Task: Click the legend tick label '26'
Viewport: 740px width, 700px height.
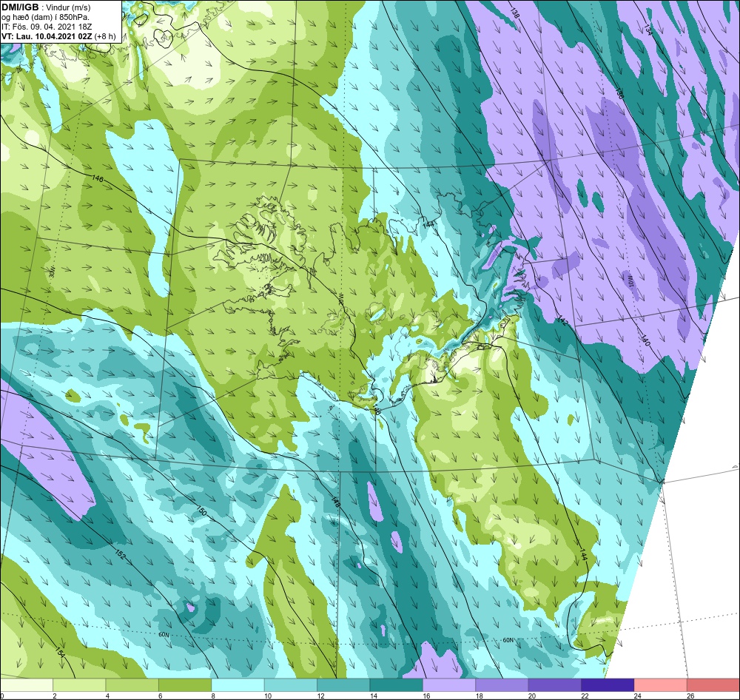Action: click(690, 696)
